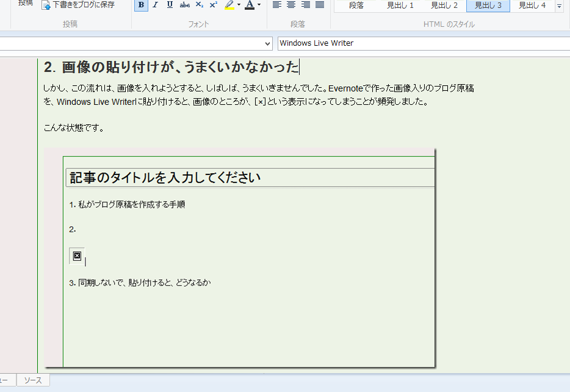Toggle Strikethrough formatting
This screenshot has width=570, height=392.
(185, 5)
